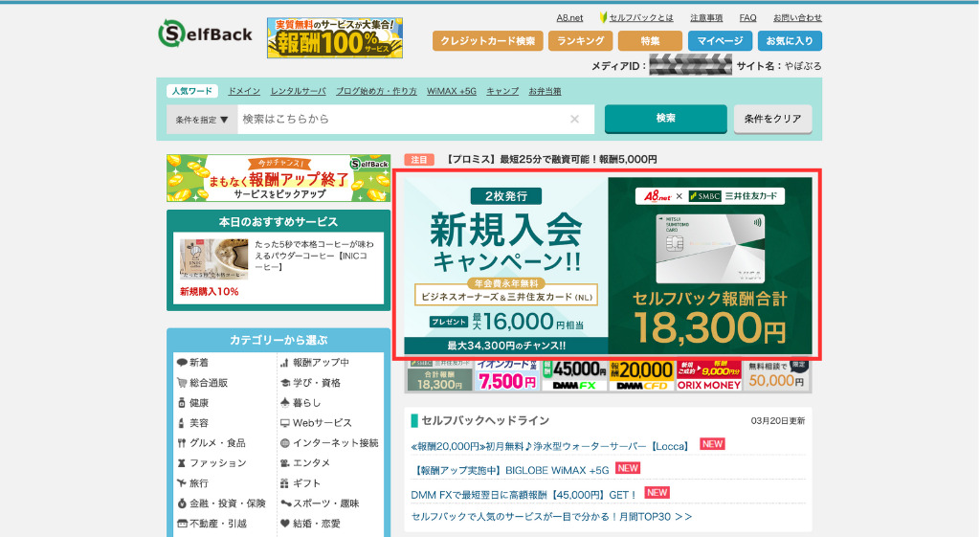Select DMM FX 45,000円 carousel thumbnail
The height and width of the screenshot is (537, 980).
tap(575, 376)
